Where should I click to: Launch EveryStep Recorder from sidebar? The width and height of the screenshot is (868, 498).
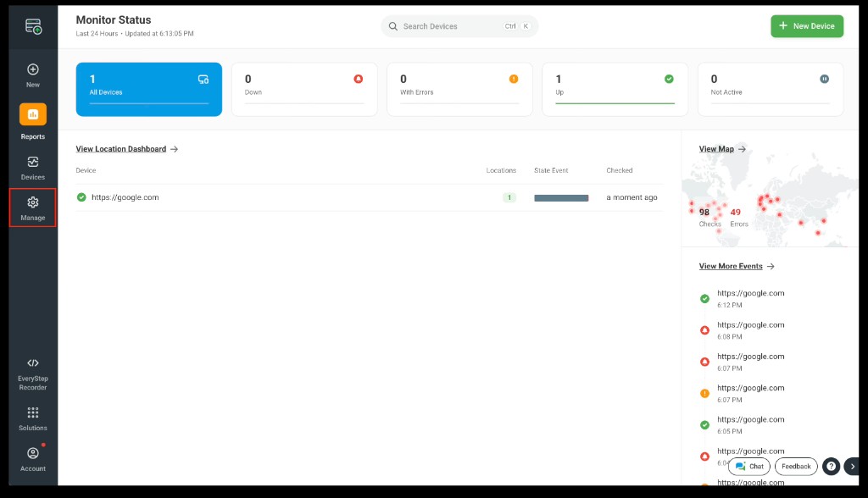[33, 373]
